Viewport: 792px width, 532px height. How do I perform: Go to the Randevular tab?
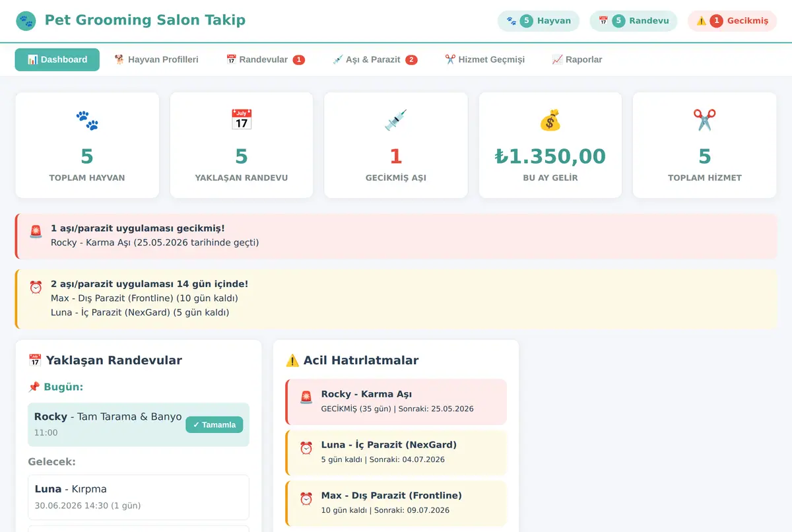(x=265, y=59)
